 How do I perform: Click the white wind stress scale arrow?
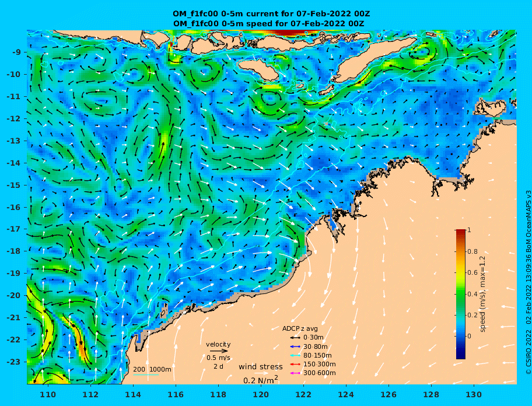tap(261, 373)
